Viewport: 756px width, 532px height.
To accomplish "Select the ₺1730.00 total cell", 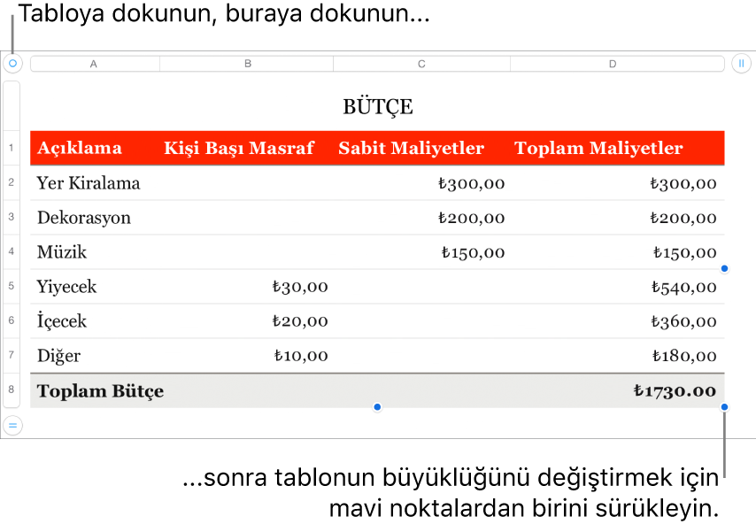I will click(x=675, y=390).
